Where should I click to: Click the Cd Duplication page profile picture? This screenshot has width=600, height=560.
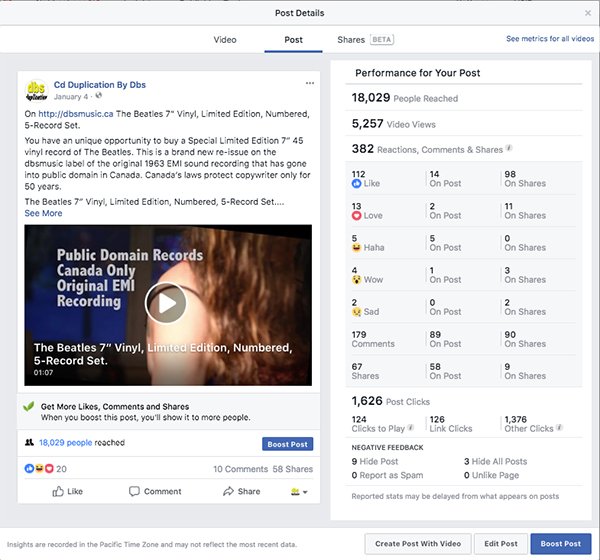point(38,91)
